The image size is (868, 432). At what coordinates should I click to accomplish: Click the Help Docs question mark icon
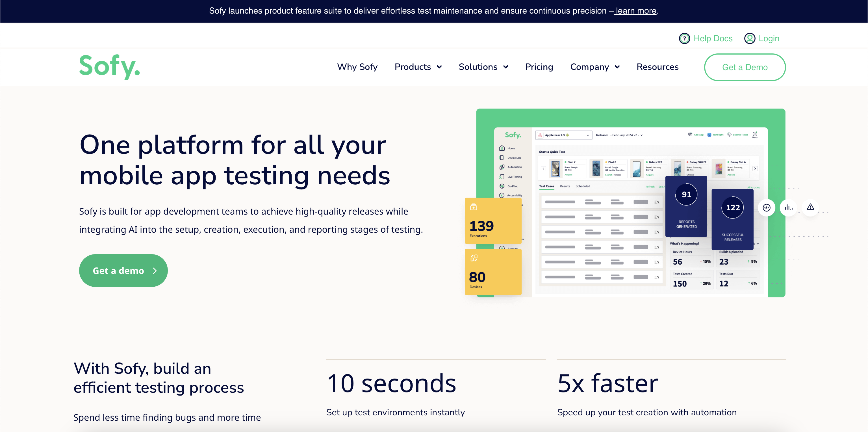click(x=684, y=38)
